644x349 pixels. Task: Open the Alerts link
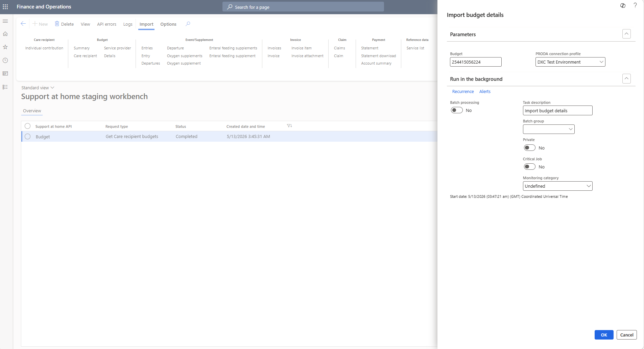(485, 92)
